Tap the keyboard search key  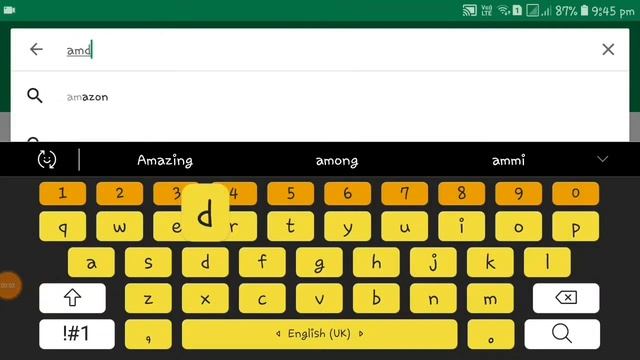pyautogui.click(x=562, y=334)
